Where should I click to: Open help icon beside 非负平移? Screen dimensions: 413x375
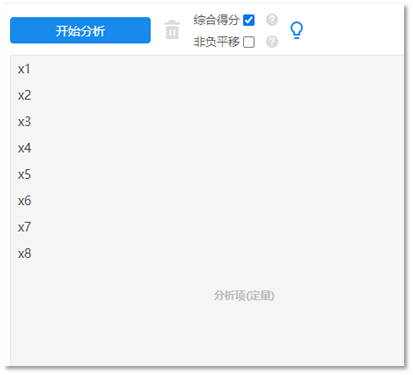pyautogui.click(x=272, y=42)
